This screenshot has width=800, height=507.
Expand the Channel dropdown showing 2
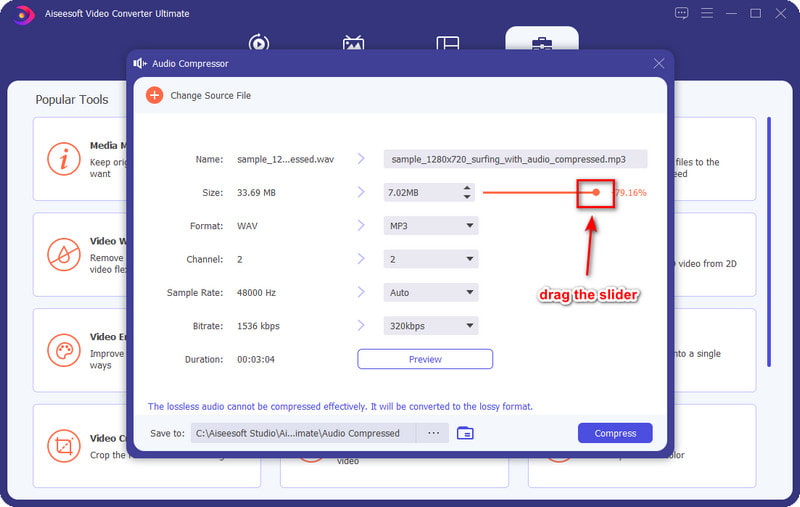(x=431, y=259)
